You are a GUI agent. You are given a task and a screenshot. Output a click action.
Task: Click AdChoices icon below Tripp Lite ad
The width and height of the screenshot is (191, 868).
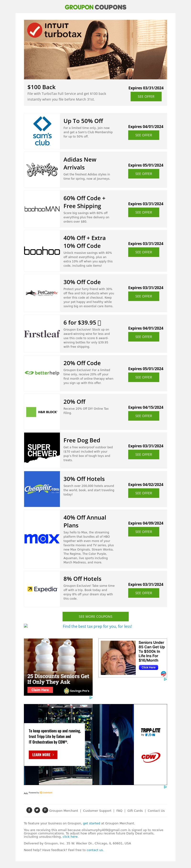click(165, 787)
